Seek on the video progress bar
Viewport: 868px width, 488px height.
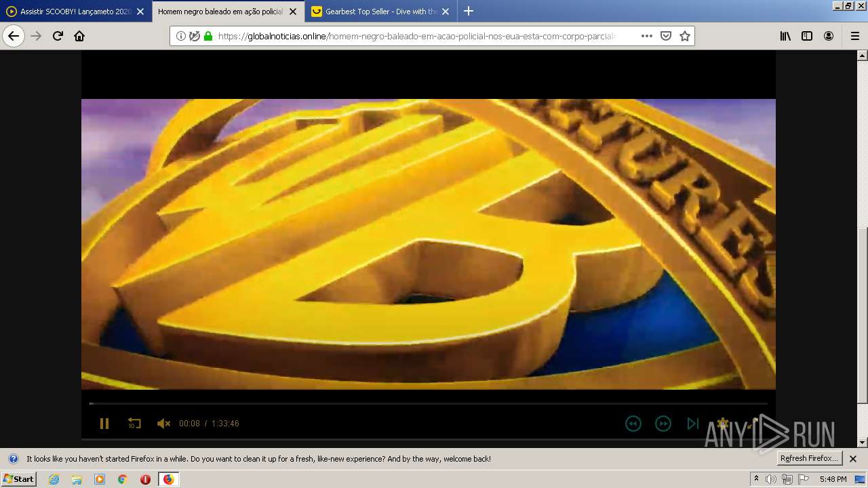pyautogui.click(x=429, y=403)
